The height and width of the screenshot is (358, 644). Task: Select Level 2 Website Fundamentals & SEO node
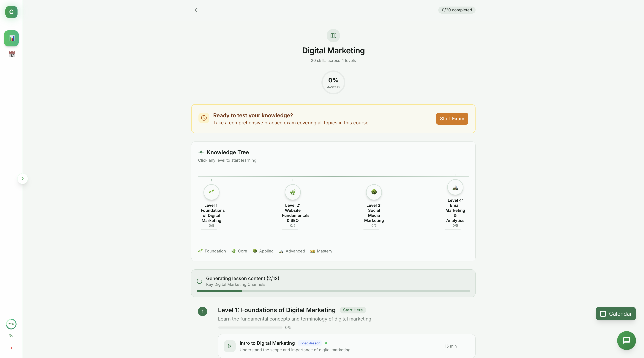point(293,192)
